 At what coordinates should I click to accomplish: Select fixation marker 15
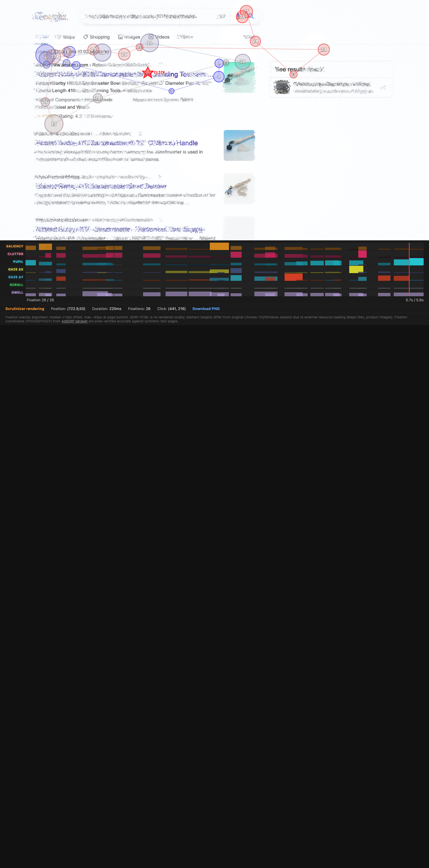tap(54, 124)
